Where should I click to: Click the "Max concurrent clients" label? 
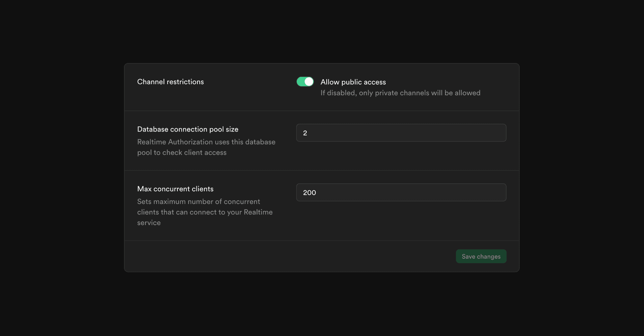point(175,189)
